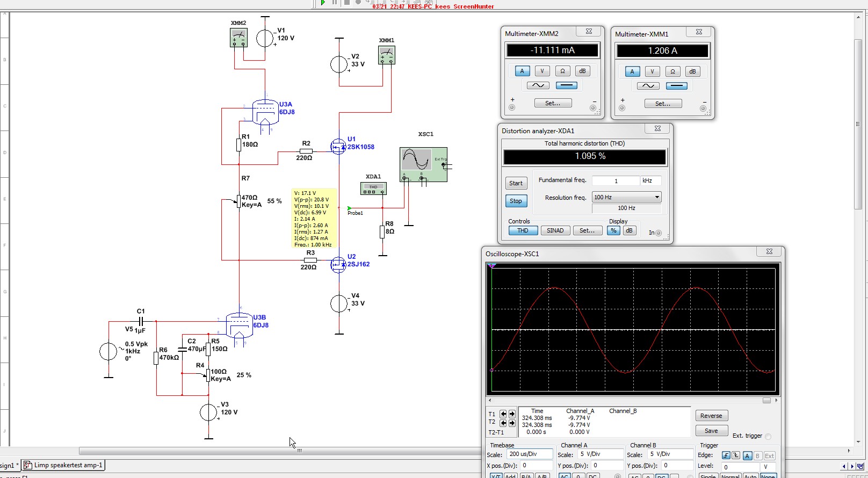
Task: Click the schematic vertical scrollbar thumb
Action: 858,123
